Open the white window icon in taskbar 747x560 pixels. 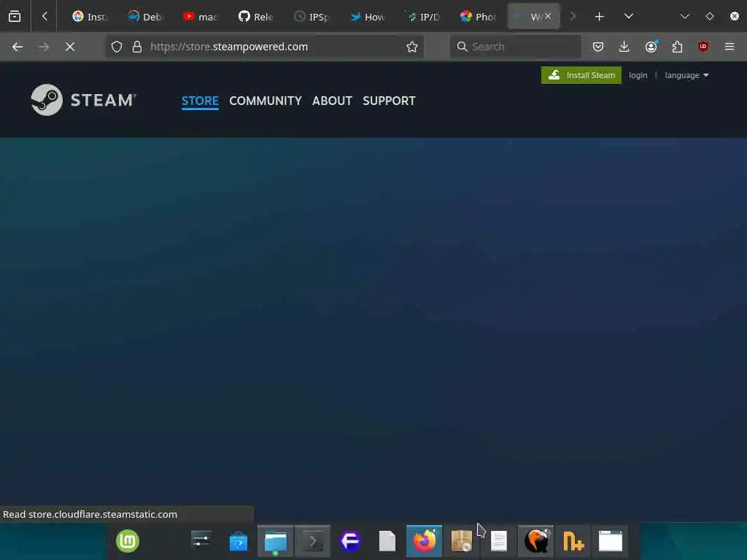click(x=611, y=542)
